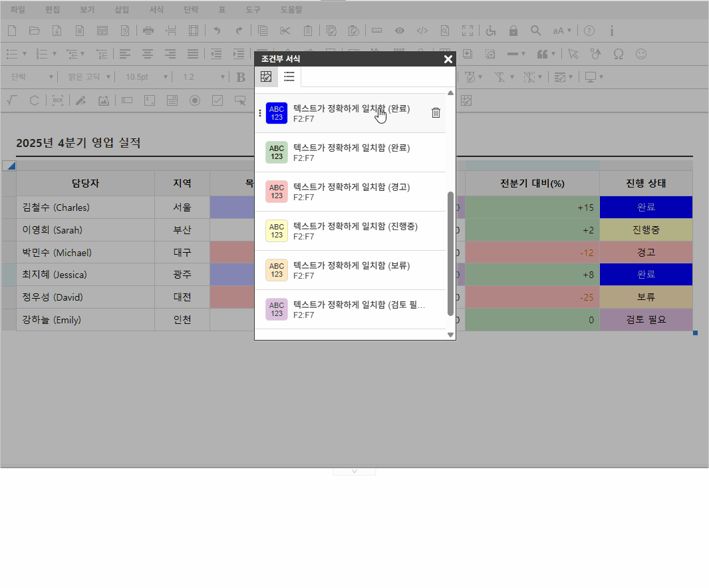Click the OCR tool icon
This screenshot has height=588, width=709.
pyautogui.click(x=58, y=100)
